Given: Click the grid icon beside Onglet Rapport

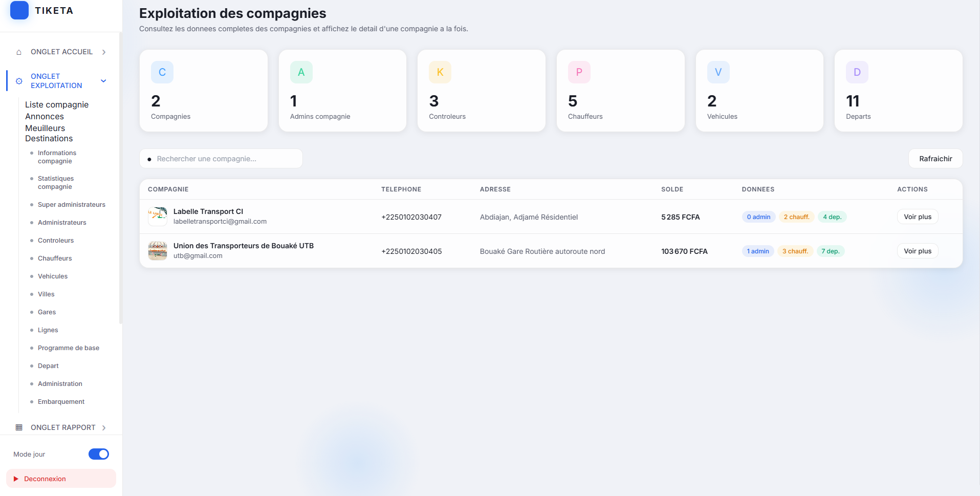Looking at the screenshot, I should [19, 427].
